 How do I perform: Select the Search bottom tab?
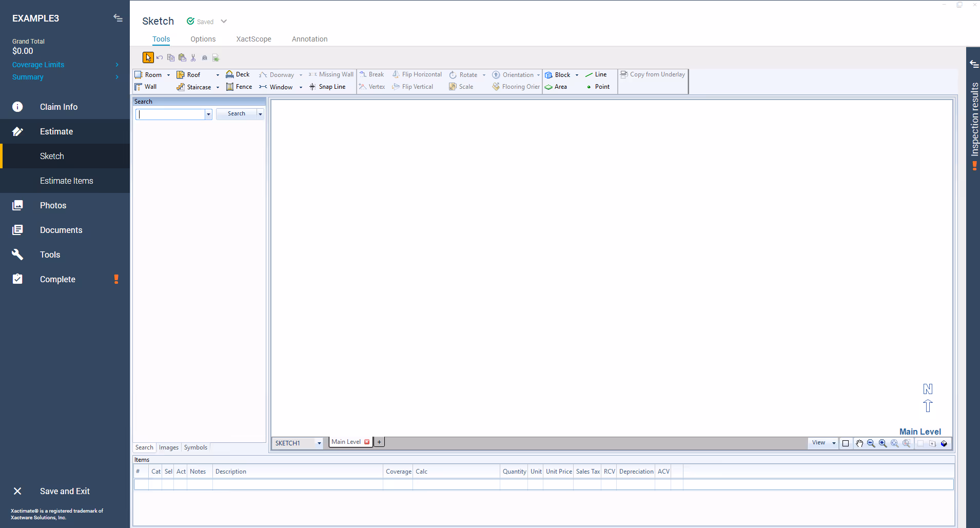click(144, 447)
